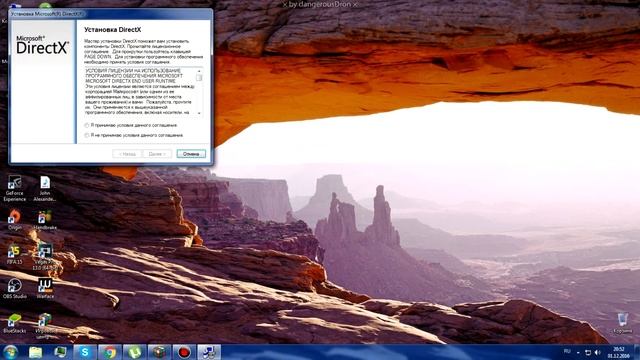Open the volume speaker tray icon
This screenshot has height=360, width=640.
pyautogui.click(x=598, y=352)
